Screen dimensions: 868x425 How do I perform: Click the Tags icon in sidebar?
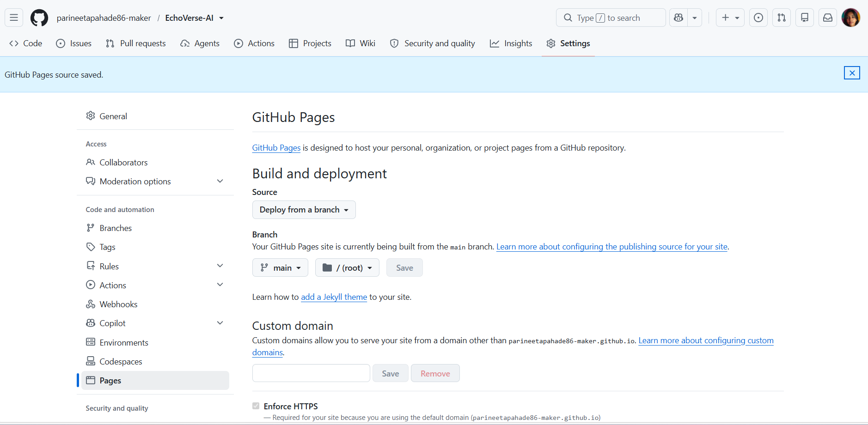pos(91,247)
